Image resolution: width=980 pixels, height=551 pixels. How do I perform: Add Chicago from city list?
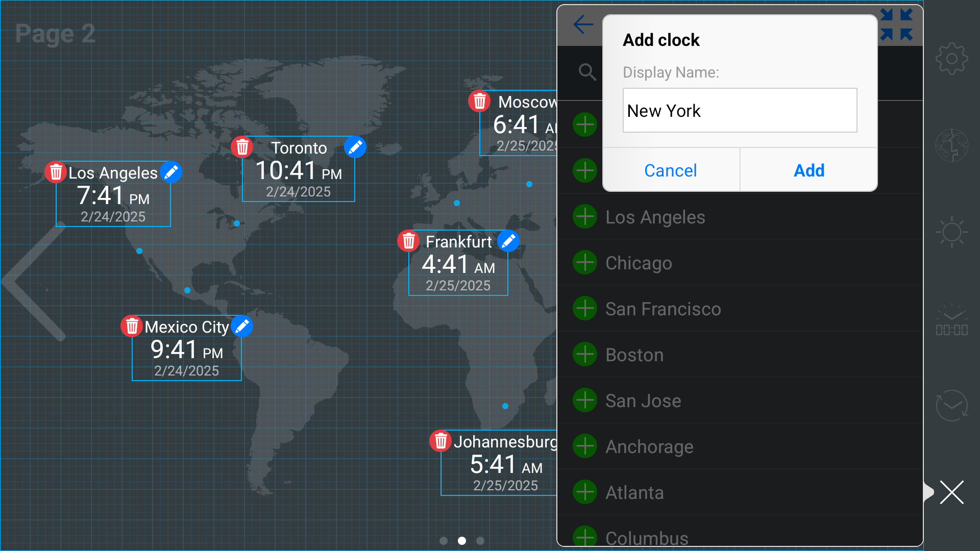pos(585,263)
